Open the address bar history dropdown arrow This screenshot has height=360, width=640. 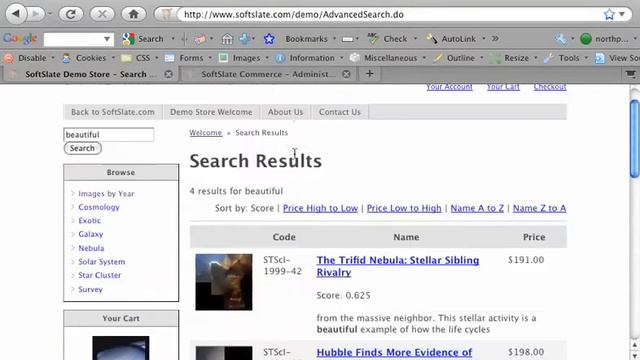tap(622, 14)
